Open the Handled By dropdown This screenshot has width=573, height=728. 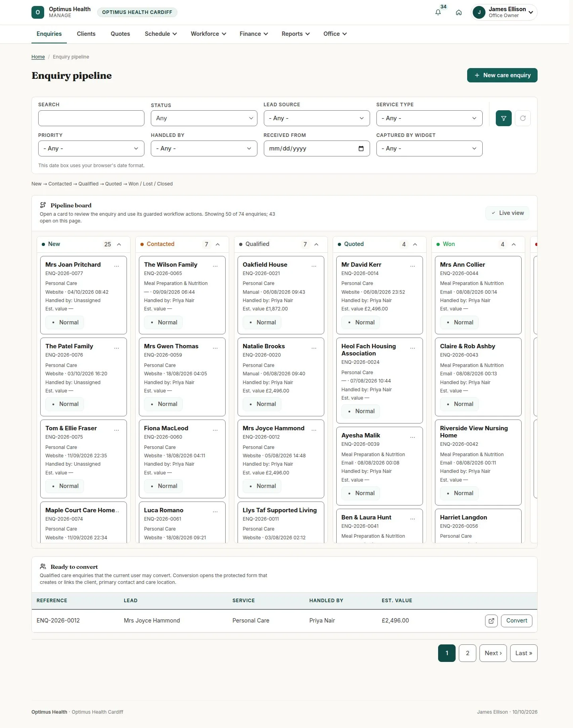click(204, 148)
